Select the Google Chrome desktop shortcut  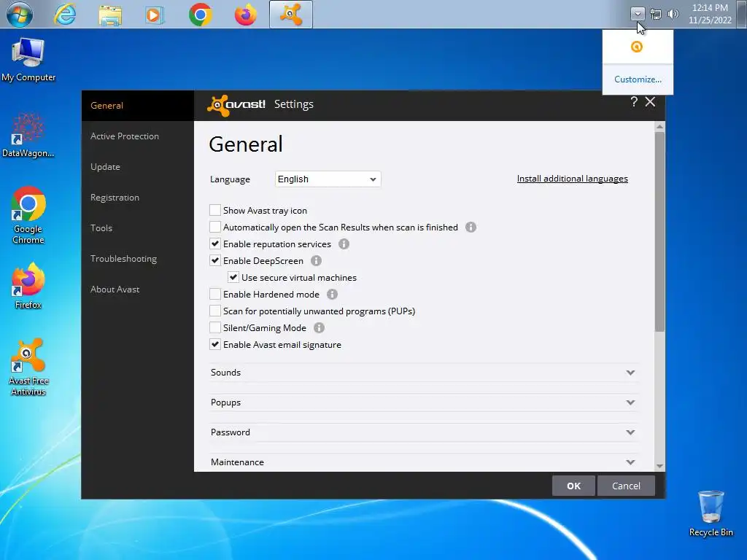click(28, 215)
